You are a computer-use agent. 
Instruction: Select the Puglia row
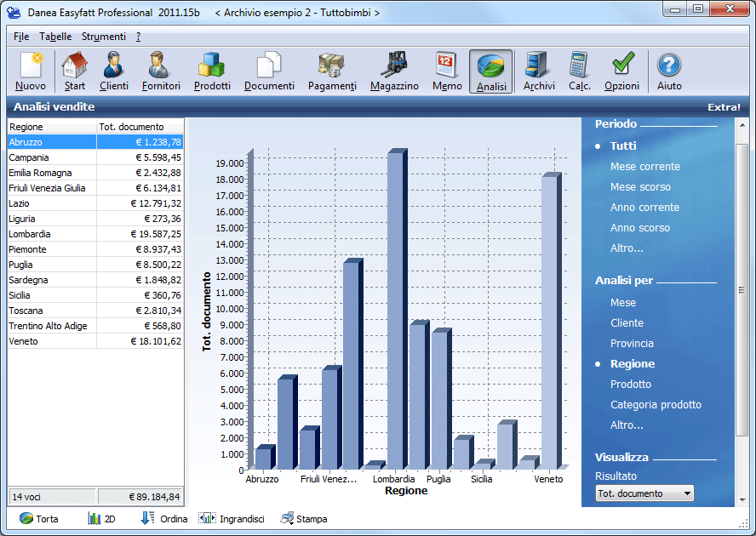pos(95,265)
